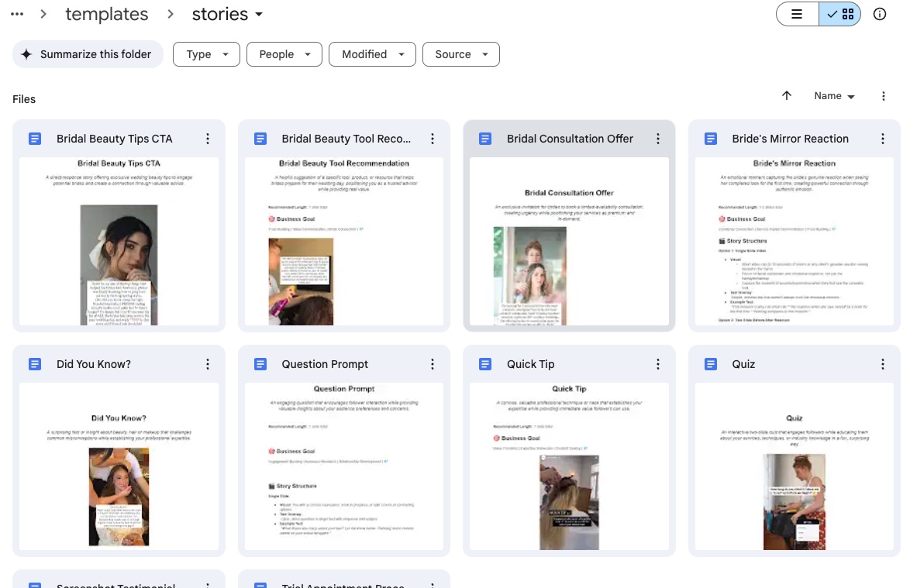
Task: Open the Type filter dropdown
Action: [x=207, y=54]
